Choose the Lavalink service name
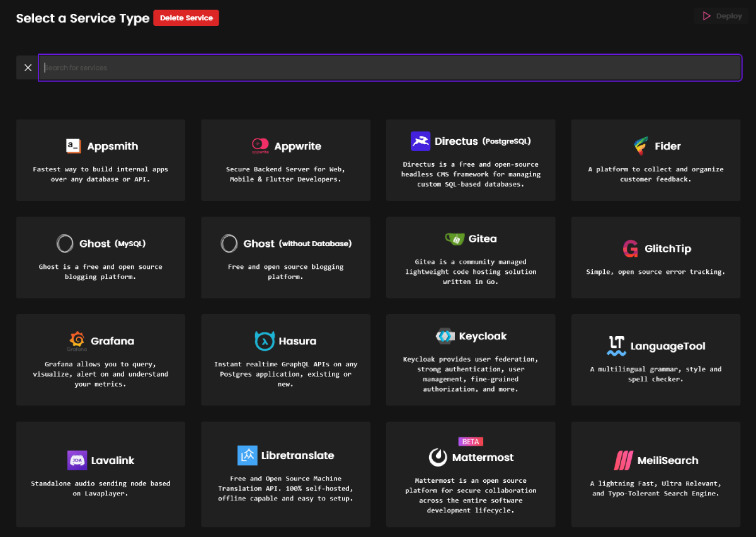The image size is (756, 537). coord(113,460)
